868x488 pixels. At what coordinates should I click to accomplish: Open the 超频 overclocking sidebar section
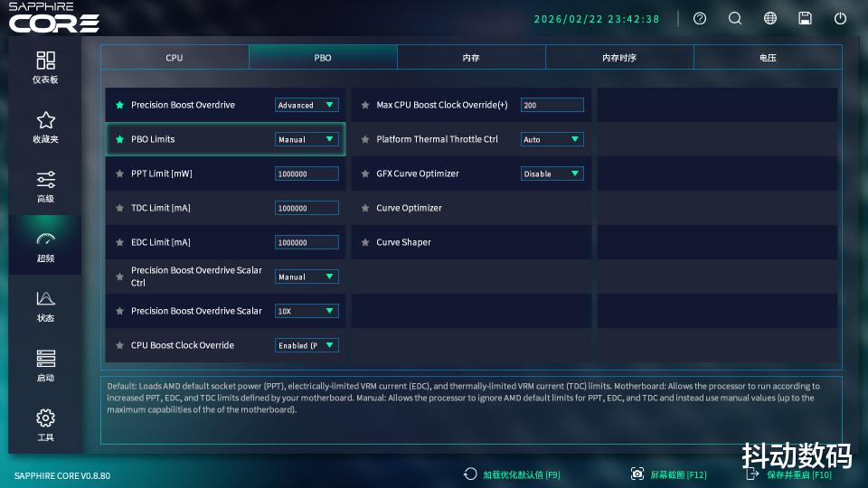[45, 246]
